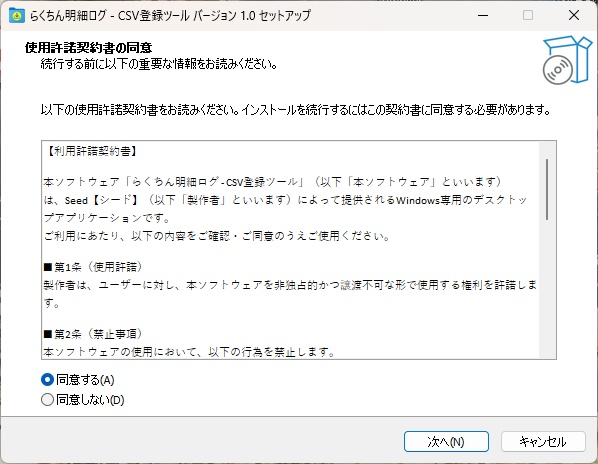Close the setup window
Image resolution: width=598 pixels, height=464 pixels.
pos(574,16)
